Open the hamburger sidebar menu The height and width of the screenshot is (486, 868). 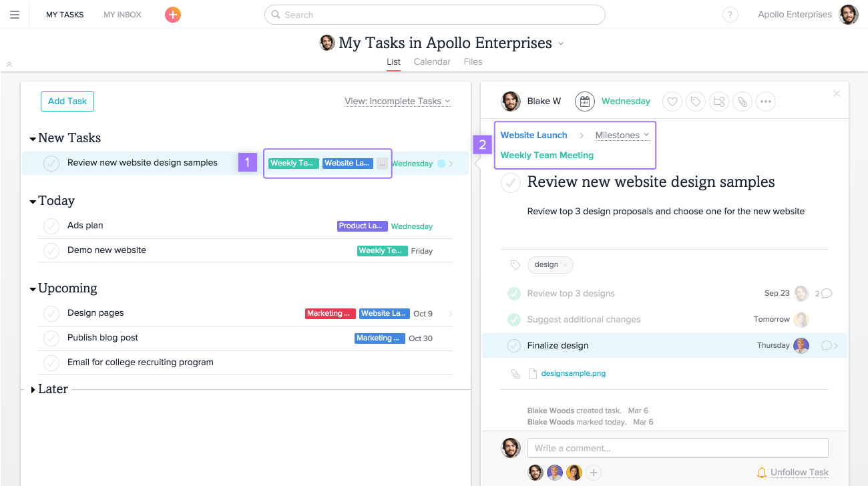15,15
